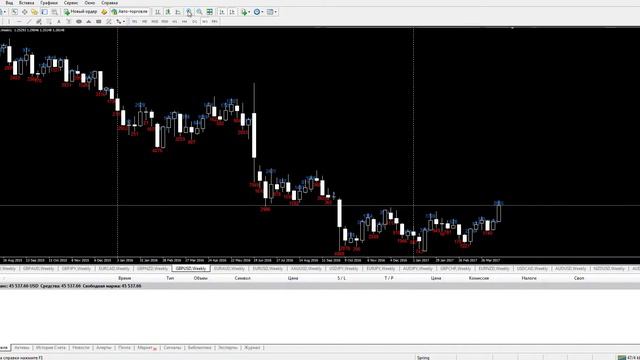Sort trades by the Комиссия column

pyautogui.click(x=479, y=278)
